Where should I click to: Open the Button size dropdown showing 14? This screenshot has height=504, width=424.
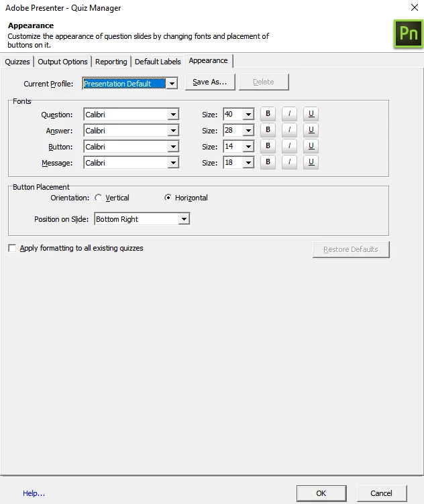[238, 146]
